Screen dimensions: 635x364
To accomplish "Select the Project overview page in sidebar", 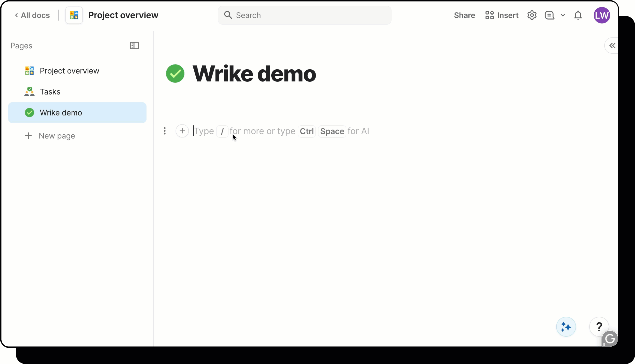I will coord(70,71).
